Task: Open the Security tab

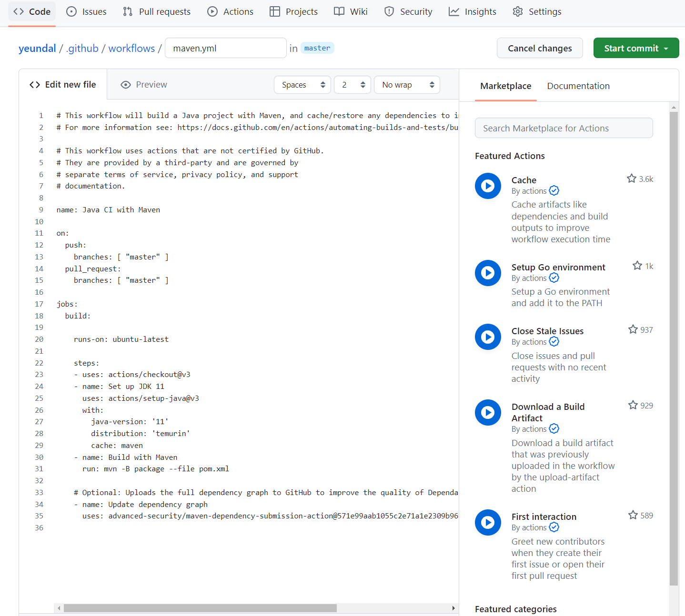Action: (408, 12)
